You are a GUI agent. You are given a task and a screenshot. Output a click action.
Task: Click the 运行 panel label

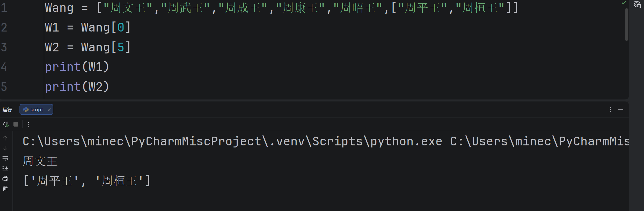(x=7, y=110)
